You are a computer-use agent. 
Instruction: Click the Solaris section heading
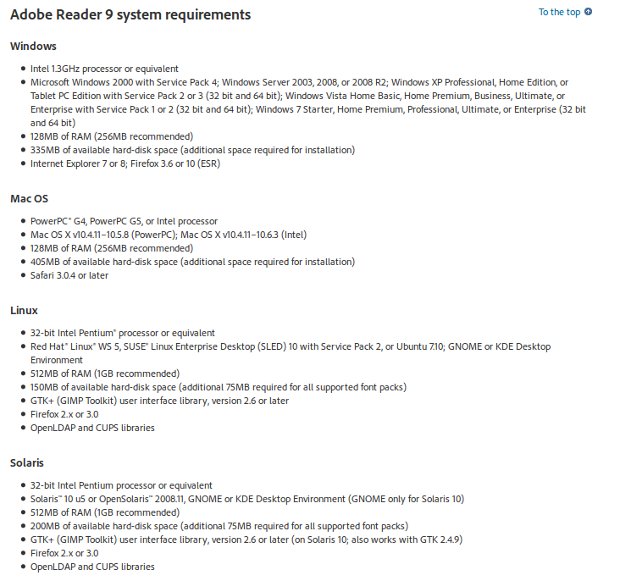27,463
